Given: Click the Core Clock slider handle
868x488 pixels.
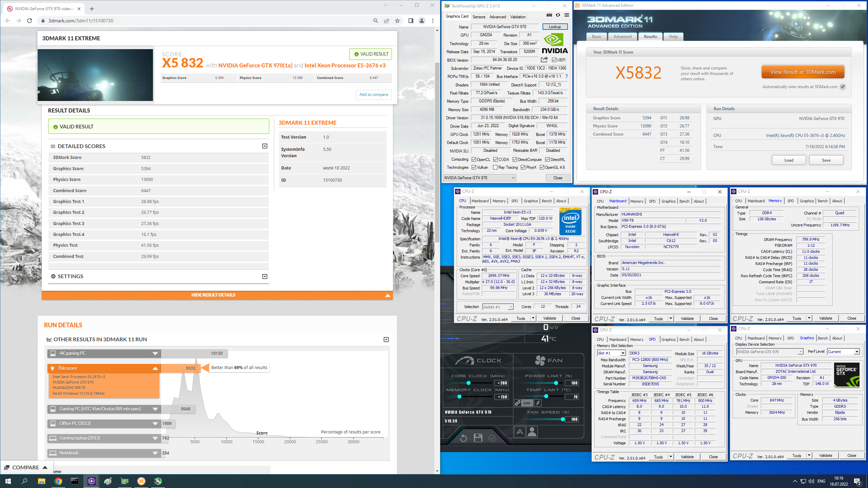Looking at the screenshot, I should tap(469, 383).
